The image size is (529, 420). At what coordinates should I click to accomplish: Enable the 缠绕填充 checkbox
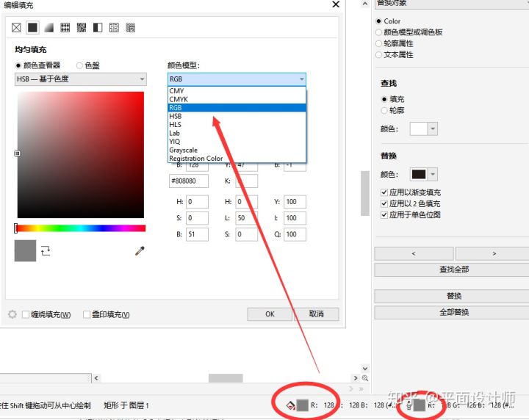coord(26,314)
